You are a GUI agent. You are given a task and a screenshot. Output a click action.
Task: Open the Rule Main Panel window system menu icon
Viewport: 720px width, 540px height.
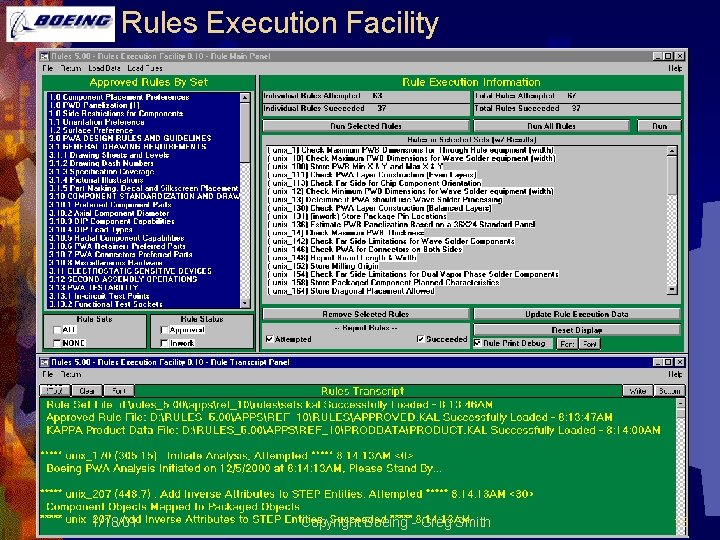pos(45,56)
